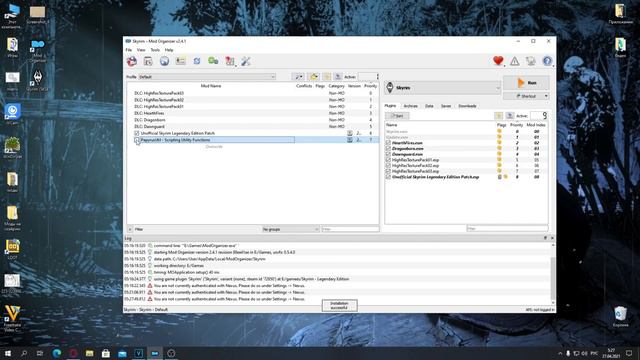Image resolution: width=640 pixels, height=360 pixels.
Task: Click content icon in PapyrusUtil mod row
Action: (x=349, y=140)
